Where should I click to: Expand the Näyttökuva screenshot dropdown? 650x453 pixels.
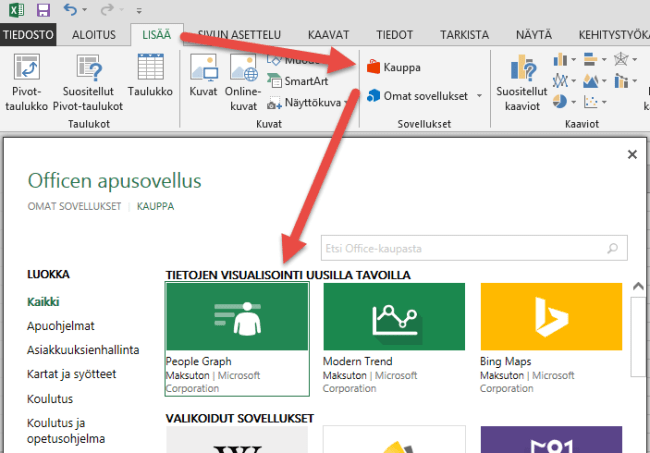346,101
